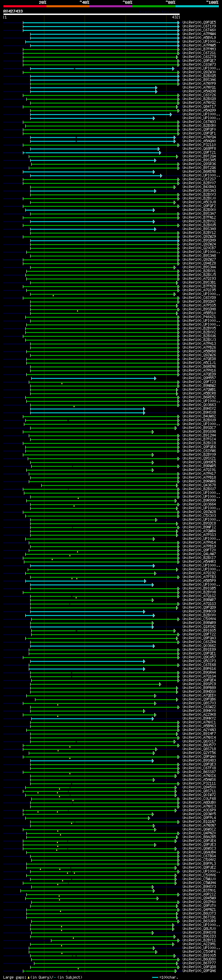222x980 pixels.
Task: Click UniRef100_Q8H9E5 hit name
Action: (199, 462)
